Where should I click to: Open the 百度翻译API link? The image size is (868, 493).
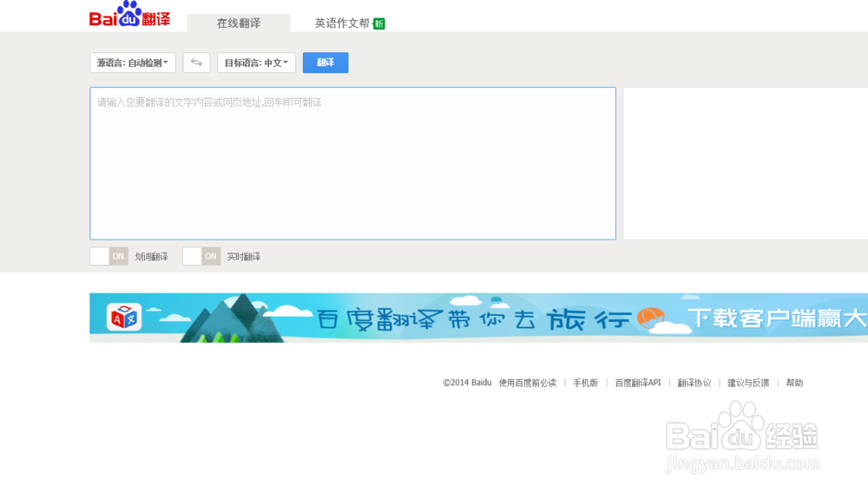[x=638, y=383]
